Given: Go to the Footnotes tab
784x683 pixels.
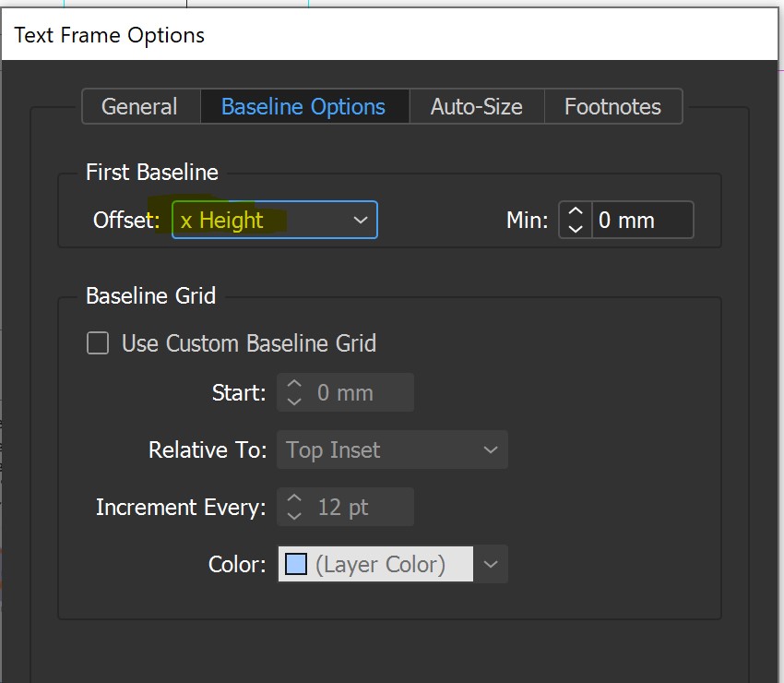Looking at the screenshot, I should 612,106.
